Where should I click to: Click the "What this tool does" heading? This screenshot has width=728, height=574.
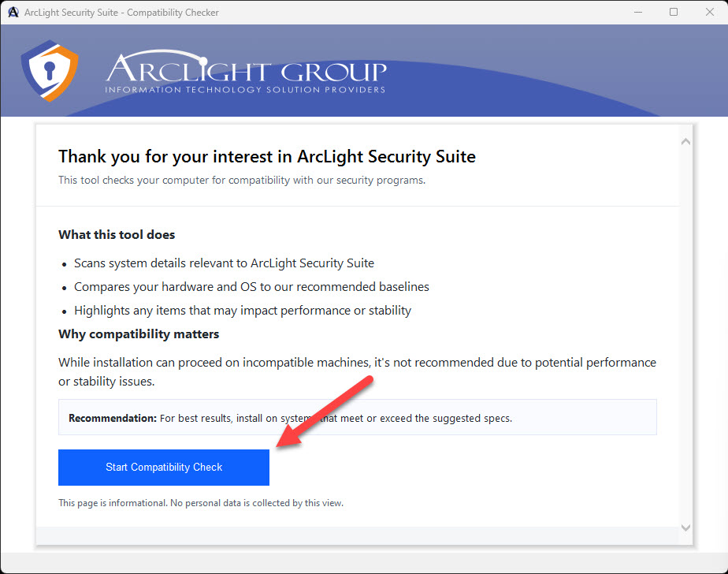[117, 234]
